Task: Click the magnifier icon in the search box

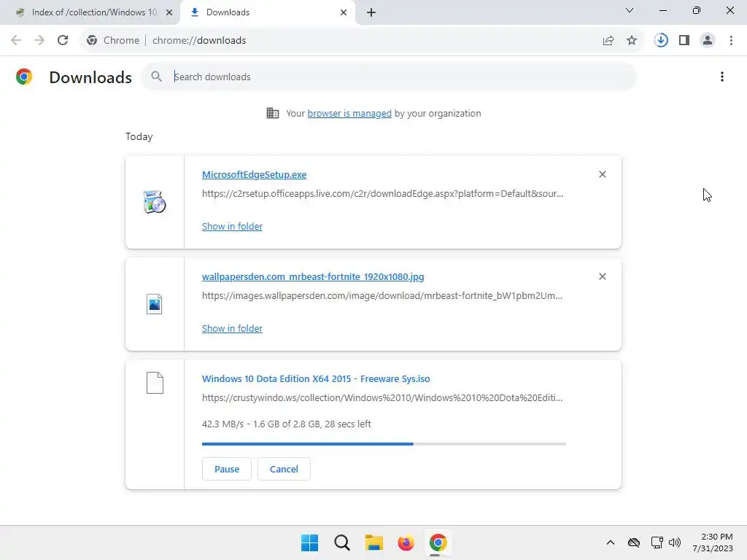Action: click(156, 76)
